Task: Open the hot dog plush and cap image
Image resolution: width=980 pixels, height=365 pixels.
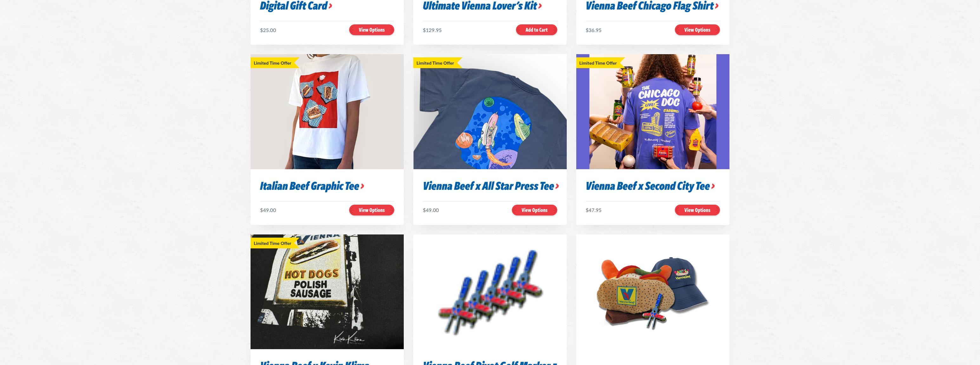Action: [652, 291]
